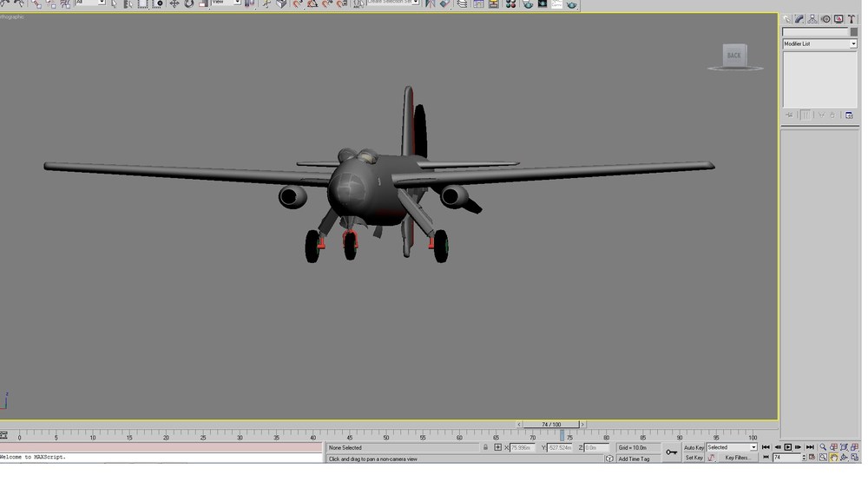Expand the Selected key target dropdown
The image size is (868, 488).
(x=732, y=447)
